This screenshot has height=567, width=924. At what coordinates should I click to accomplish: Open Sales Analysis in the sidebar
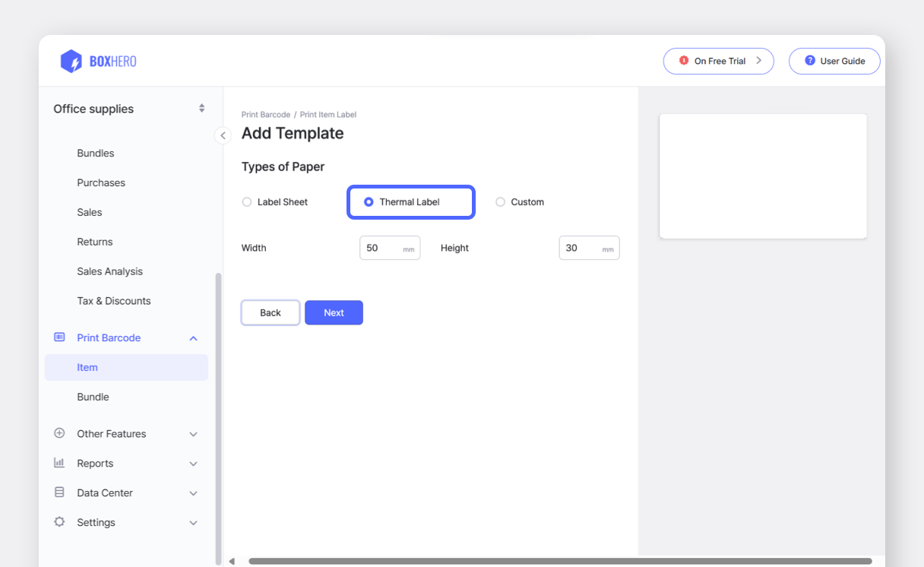(109, 271)
